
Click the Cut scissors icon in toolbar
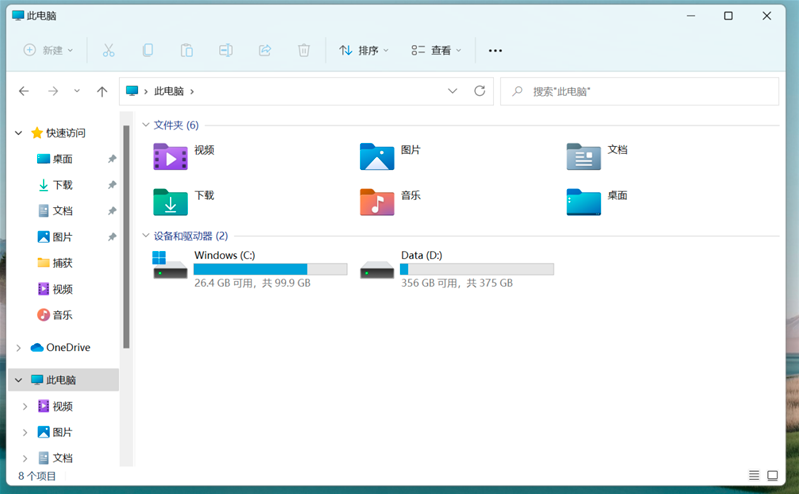[x=108, y=50]
